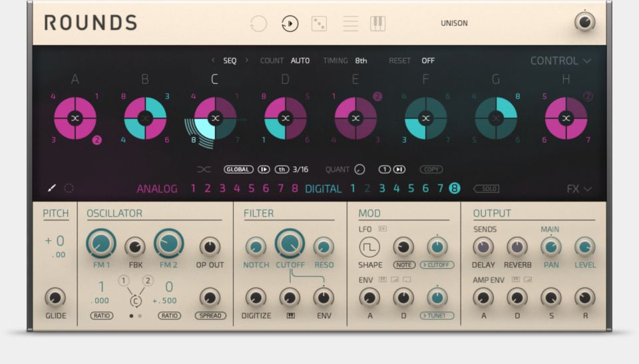The height and width of the screenshot is (364, 639).
Task: Open the piano keyboard view icon
Action: click(377, 24)
